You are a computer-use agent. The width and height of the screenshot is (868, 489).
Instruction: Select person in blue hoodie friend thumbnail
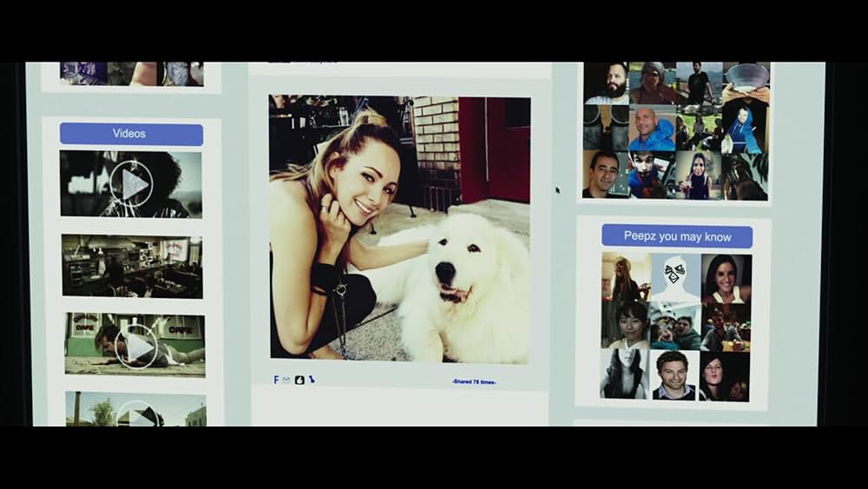(745, 129)
